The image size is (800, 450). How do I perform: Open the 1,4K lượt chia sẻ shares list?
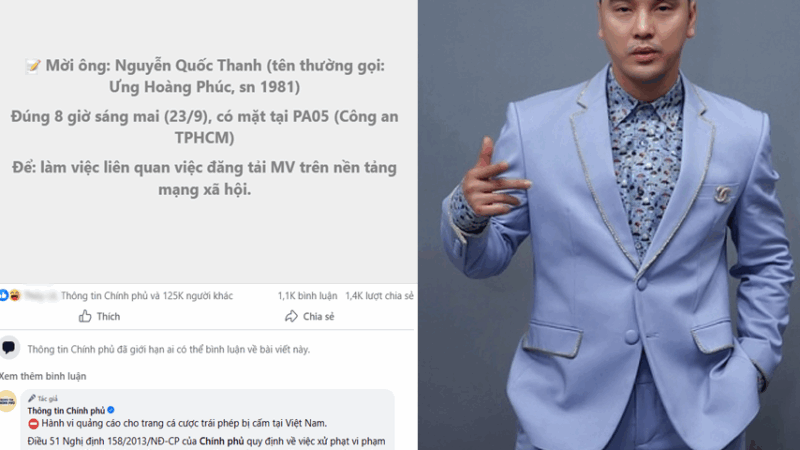[x=379, y=296]
